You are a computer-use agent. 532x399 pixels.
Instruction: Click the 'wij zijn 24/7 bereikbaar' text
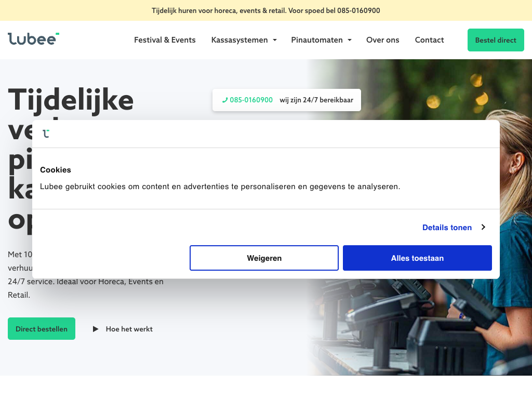pyautogui.click(x=316, y=100)
